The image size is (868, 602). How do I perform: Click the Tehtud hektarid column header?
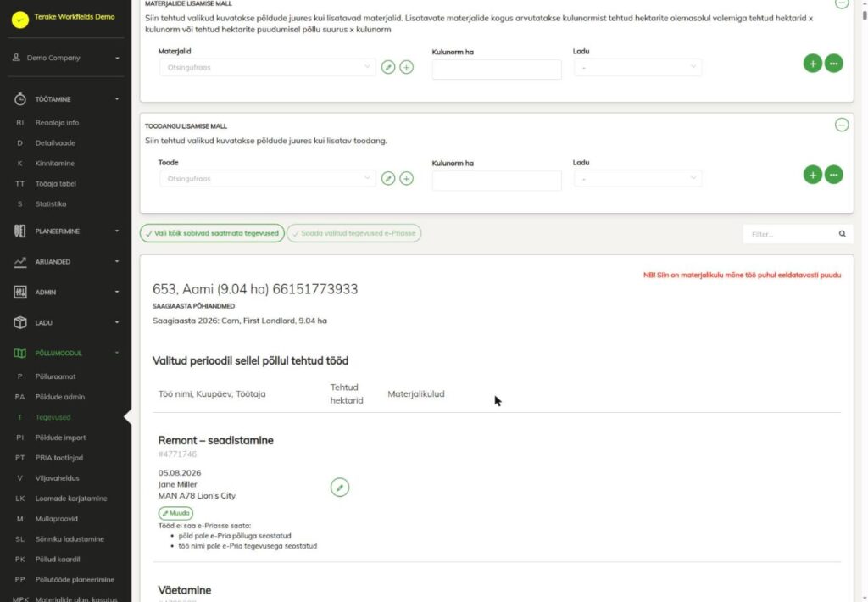coord(347,393)
